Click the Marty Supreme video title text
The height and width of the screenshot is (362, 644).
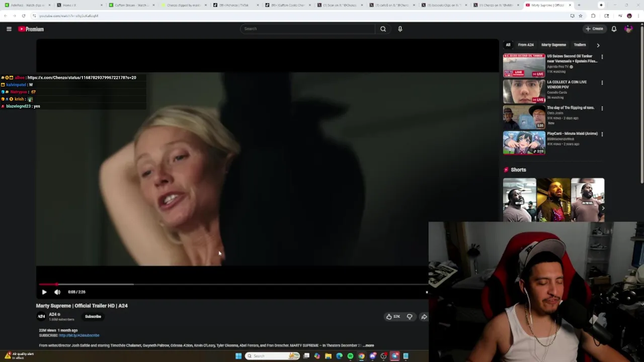click(82, 306)
